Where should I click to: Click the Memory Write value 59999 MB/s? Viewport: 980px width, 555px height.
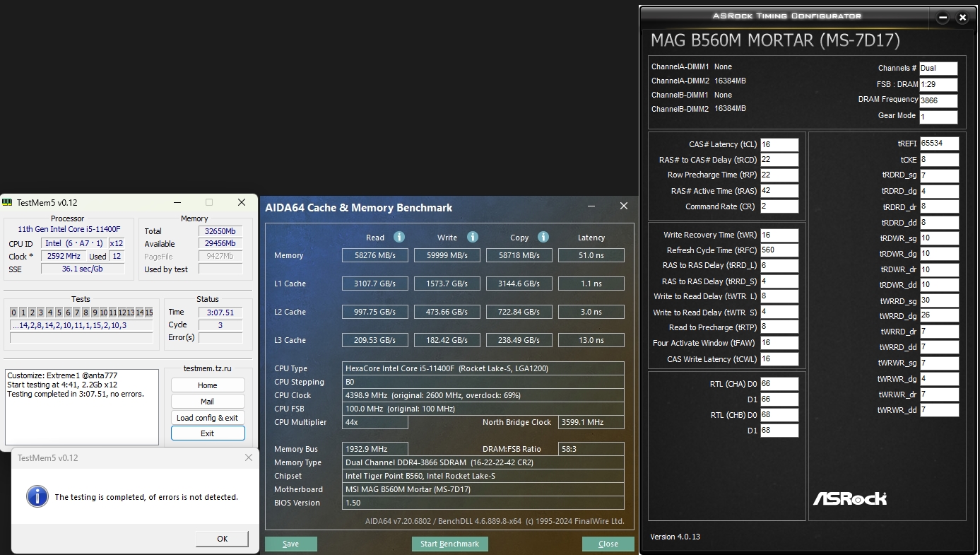[447, 255]
